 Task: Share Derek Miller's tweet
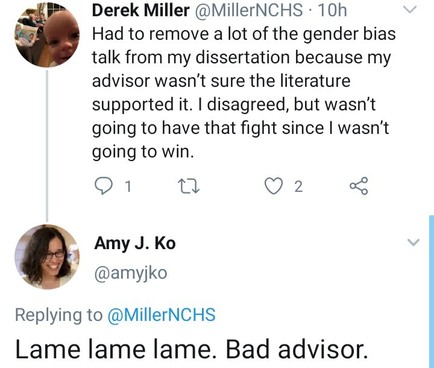click(359, 186)
